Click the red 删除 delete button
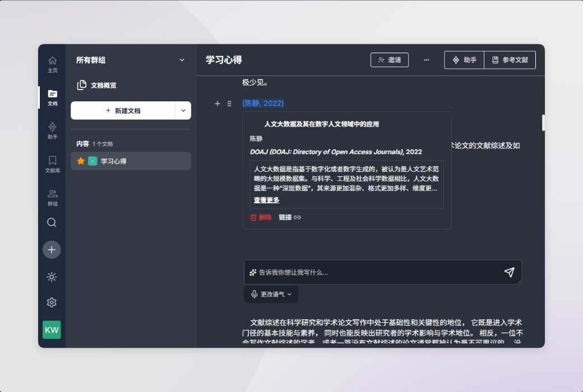Image resolution: width=583 pixels, height=392 pixels. pos(261,217)
